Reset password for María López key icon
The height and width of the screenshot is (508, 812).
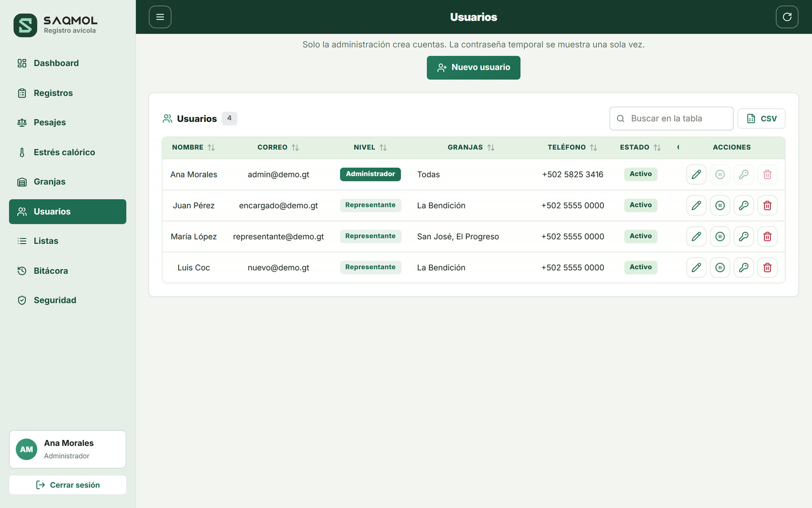(743, 236)
